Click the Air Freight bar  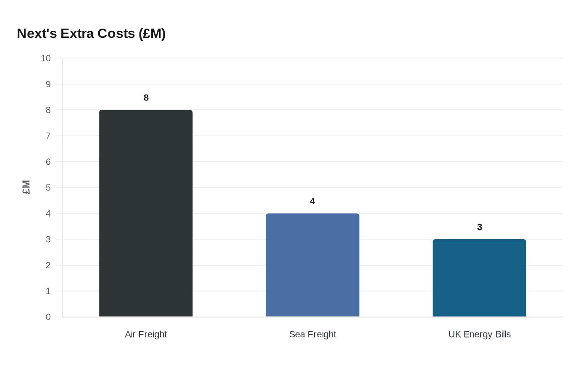tap(146, 213)
